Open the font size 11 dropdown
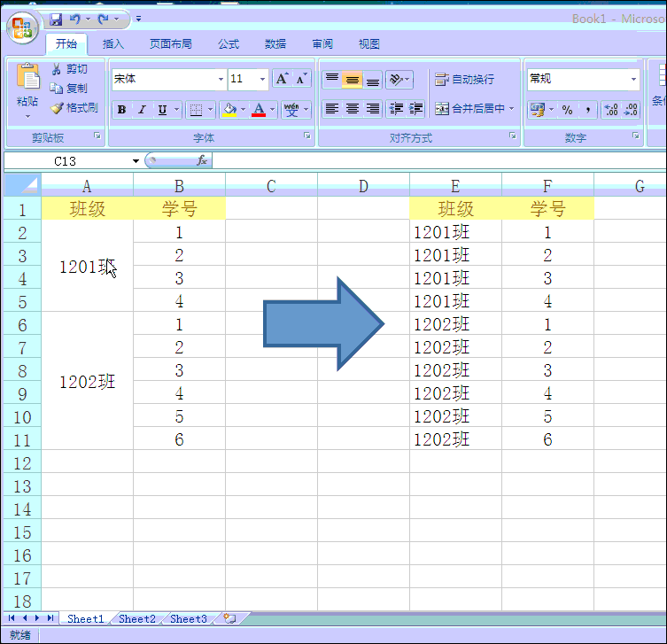This screenshot has width=667, height=644. 262,79
